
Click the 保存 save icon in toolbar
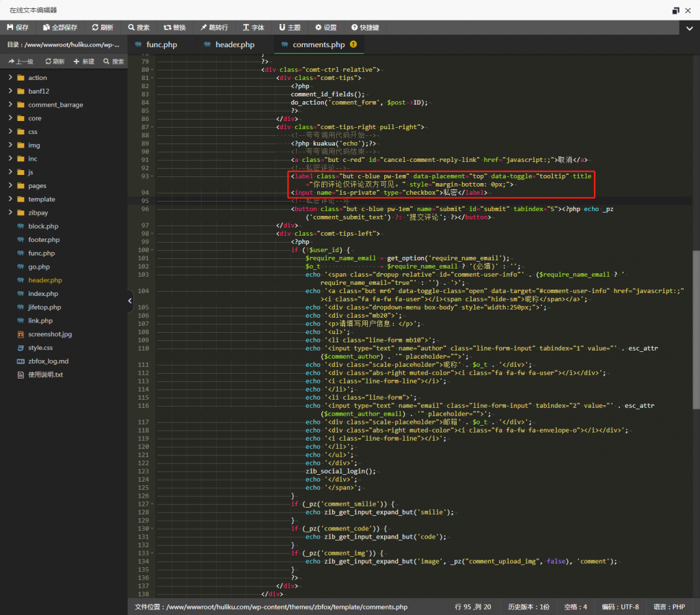(x=11, y=27)
